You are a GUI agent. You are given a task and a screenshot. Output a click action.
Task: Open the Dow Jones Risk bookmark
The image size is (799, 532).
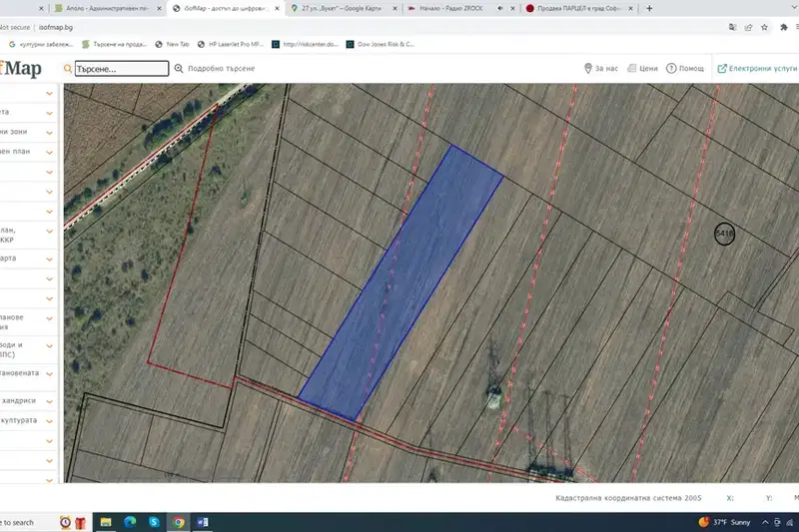(381, 44)
